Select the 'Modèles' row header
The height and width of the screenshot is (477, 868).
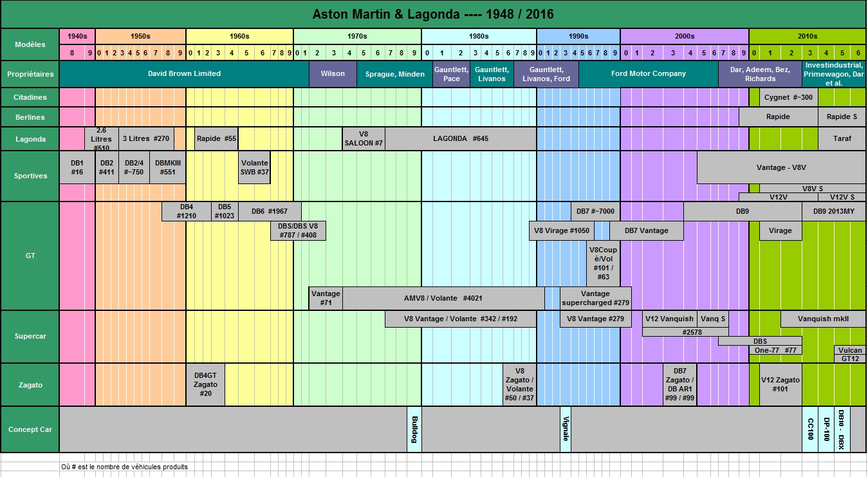click(x=30, y=45)
